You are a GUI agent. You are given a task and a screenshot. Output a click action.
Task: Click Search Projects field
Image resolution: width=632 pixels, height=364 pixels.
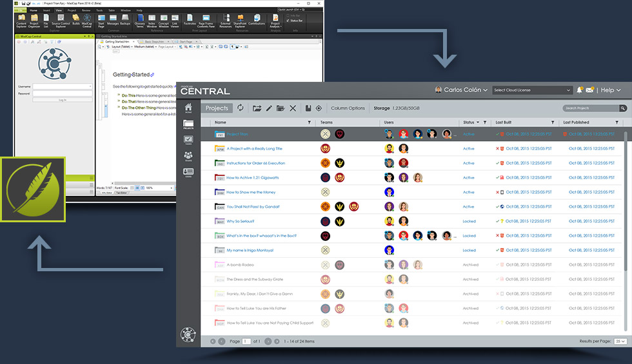(591, 108)
